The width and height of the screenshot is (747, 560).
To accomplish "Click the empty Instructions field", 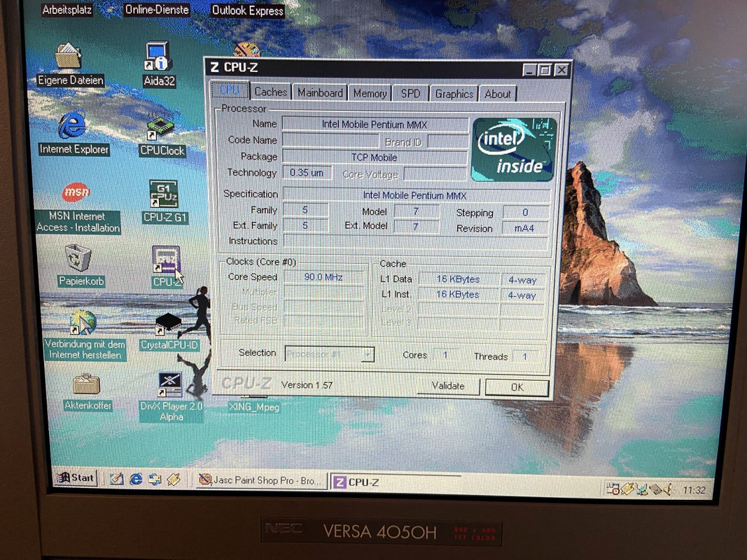I will tap(417, 241).
